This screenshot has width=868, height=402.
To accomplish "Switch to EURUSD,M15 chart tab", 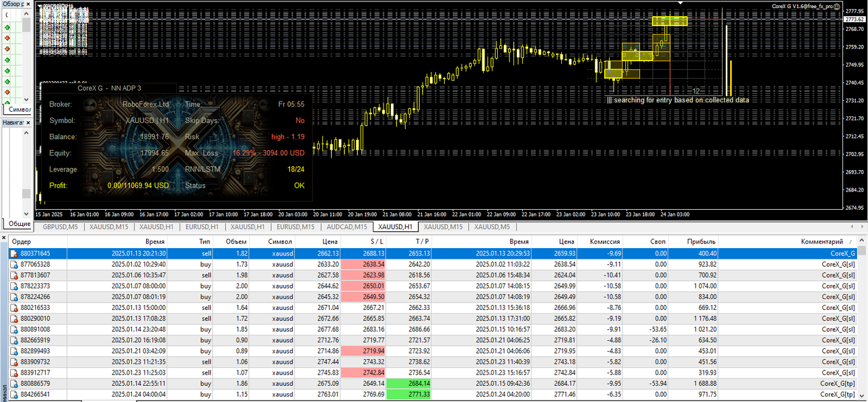I will coord(295,227).
